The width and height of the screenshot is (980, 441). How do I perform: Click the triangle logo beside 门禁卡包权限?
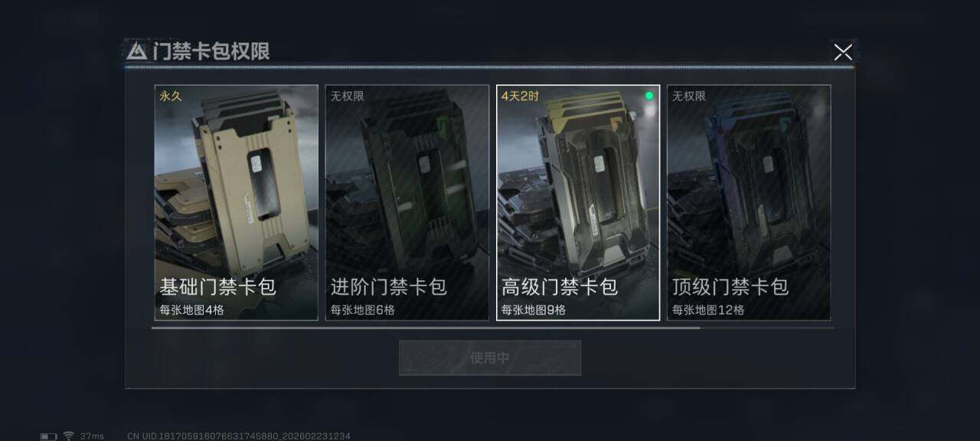[137, 51]
